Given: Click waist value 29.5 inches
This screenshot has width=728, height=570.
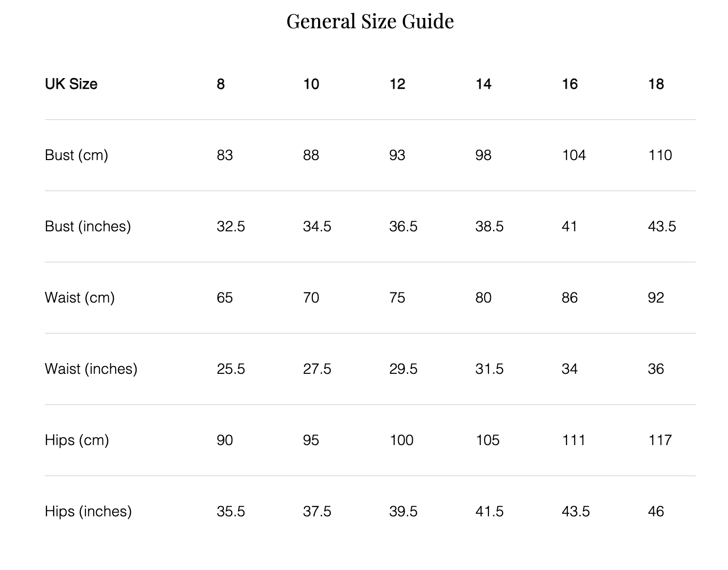Looking at the screenshot, I should (x=403, y=369).
